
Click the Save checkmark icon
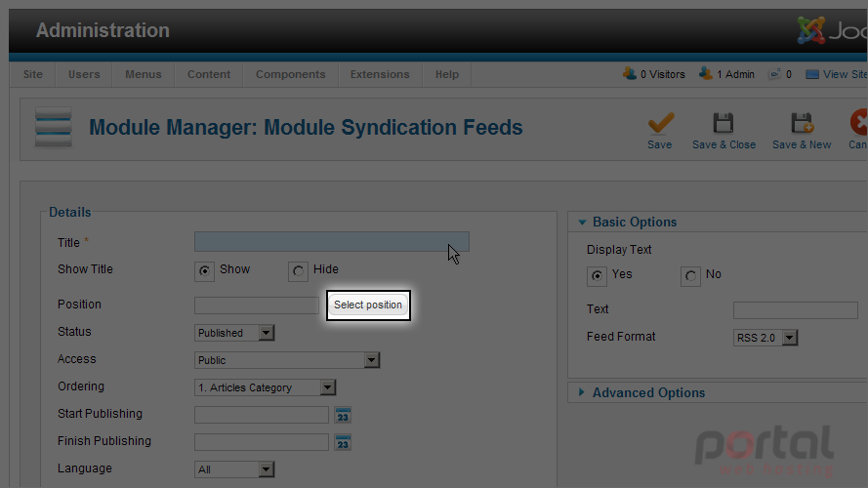pyautogui.click(x=660, y=123)
